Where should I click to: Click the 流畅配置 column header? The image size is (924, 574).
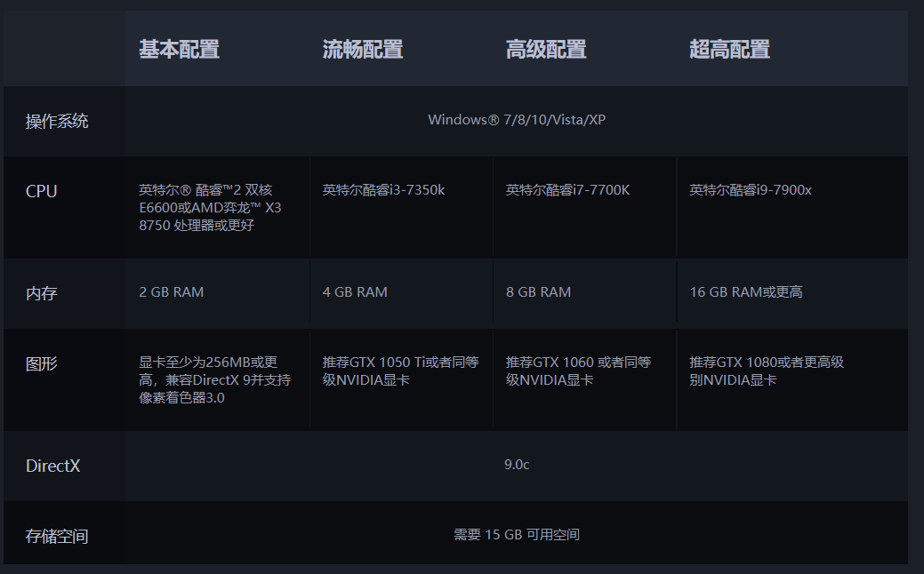click(x=363, y=50)
